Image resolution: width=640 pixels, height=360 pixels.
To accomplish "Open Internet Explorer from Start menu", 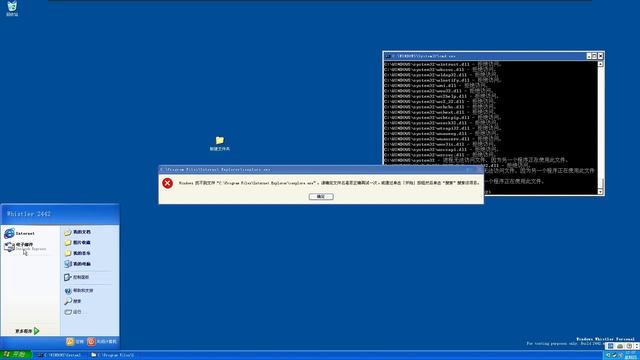I will [x=20, y=233].
